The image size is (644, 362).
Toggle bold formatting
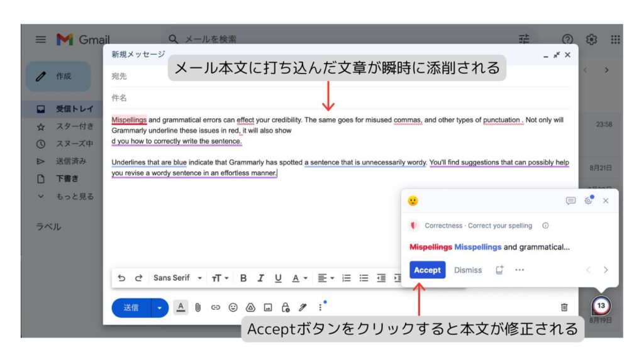[243, 278]
